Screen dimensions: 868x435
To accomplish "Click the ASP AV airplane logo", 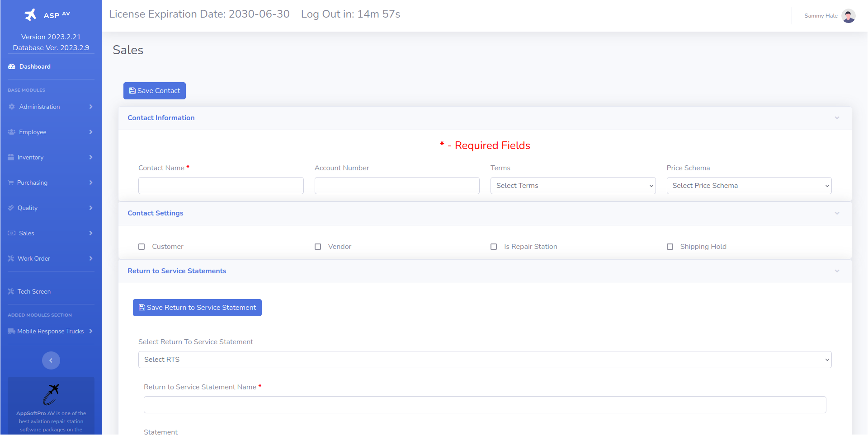I will (x=31, y=15).
